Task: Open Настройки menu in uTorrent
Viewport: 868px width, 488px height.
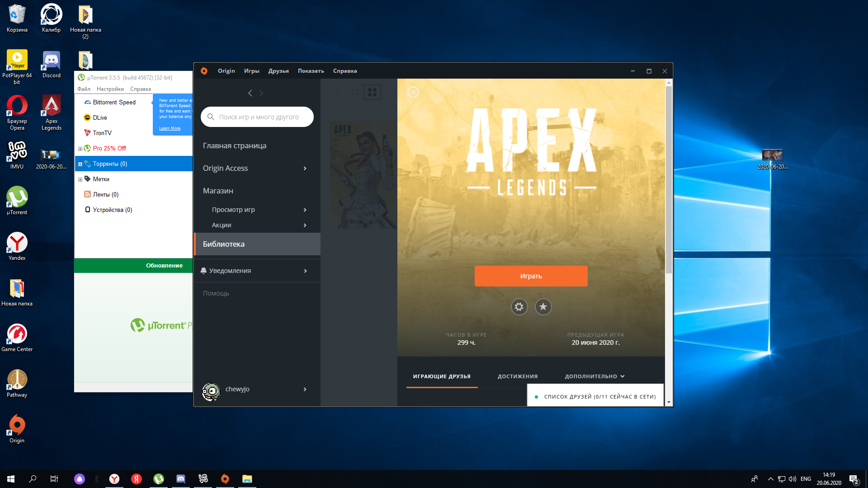Action: click(110, 89)
